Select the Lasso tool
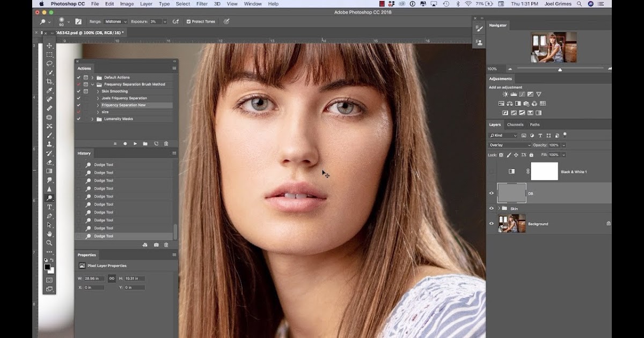 click(49, 63)
